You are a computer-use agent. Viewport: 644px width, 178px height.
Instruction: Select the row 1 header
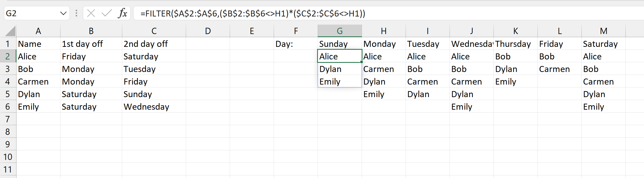(x=8, y=44)
